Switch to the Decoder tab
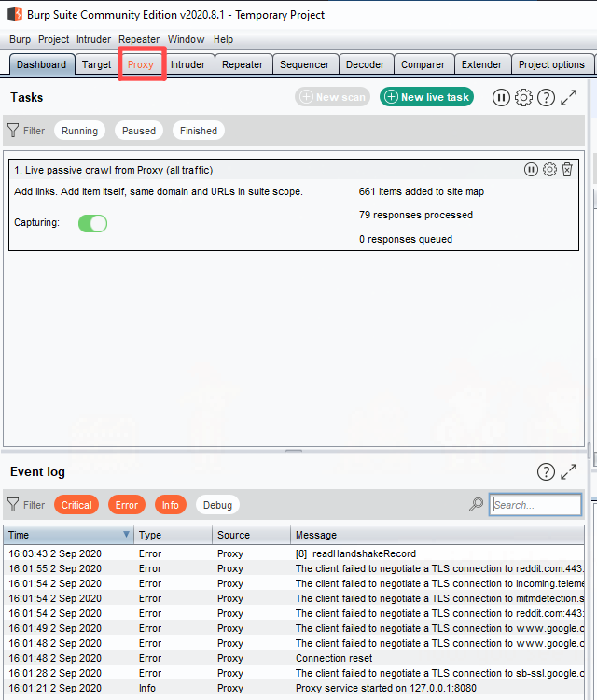Viewport: 597px width, 700px height. tap(365, 64)
